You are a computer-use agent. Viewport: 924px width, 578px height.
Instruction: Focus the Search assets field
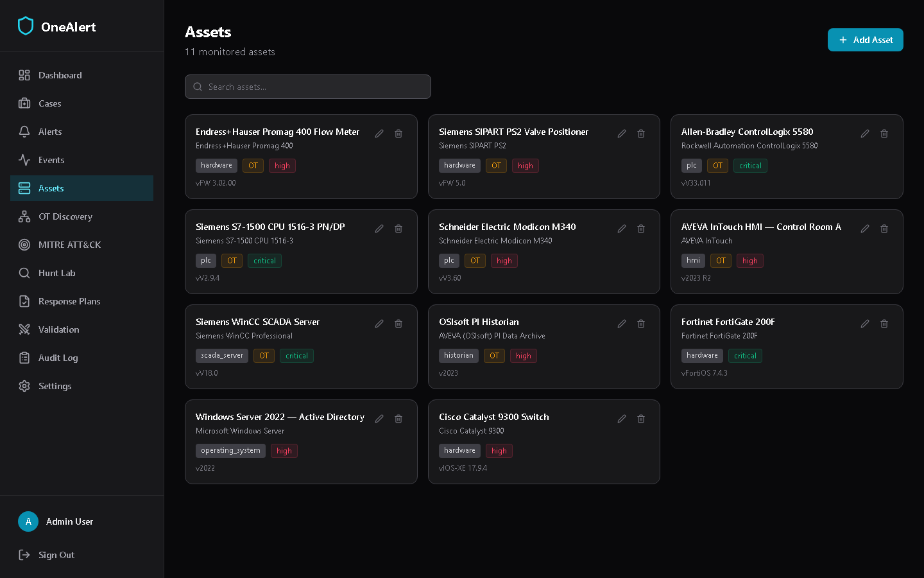click(x=308, y=87)
